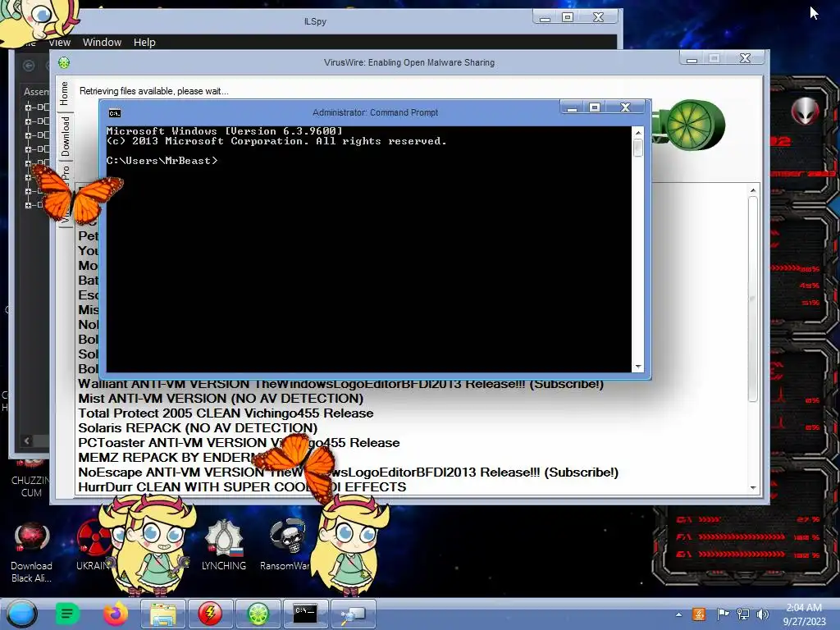Screen dimensions: 840x630
Task: Open Command Prompt system menu icon
Action: point(115,113)
